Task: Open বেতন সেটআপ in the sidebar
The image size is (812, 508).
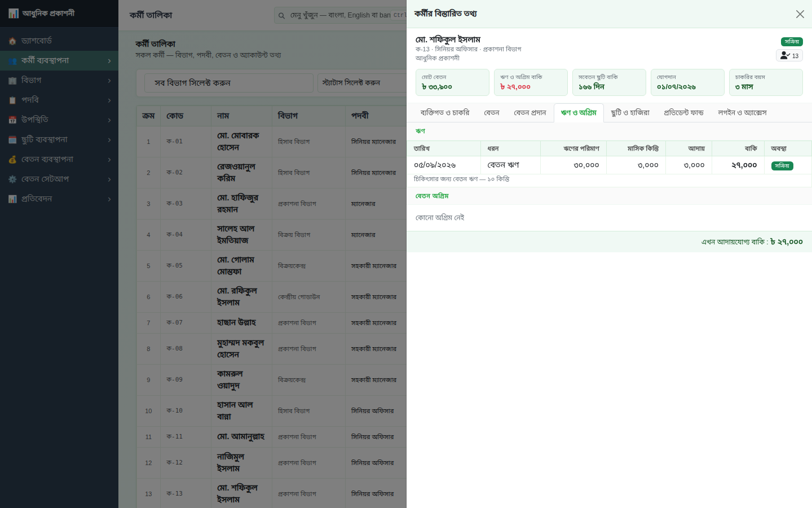Action: 59,179
